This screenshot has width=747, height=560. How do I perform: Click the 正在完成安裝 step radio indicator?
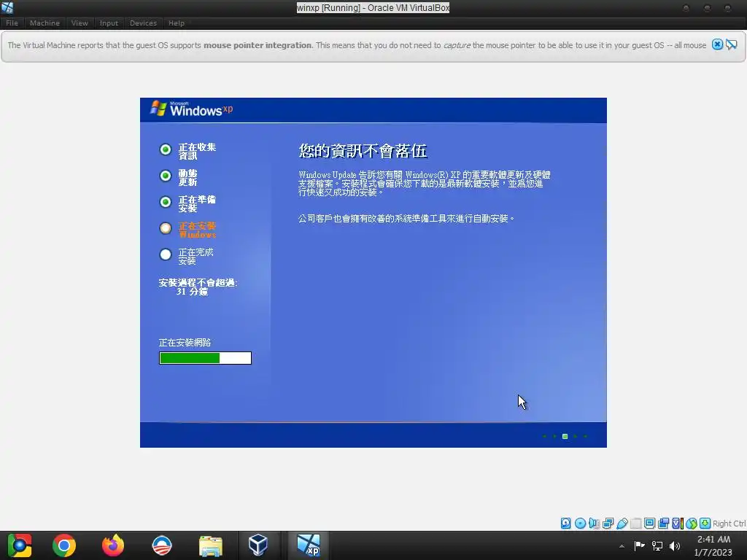click(166, 254)
